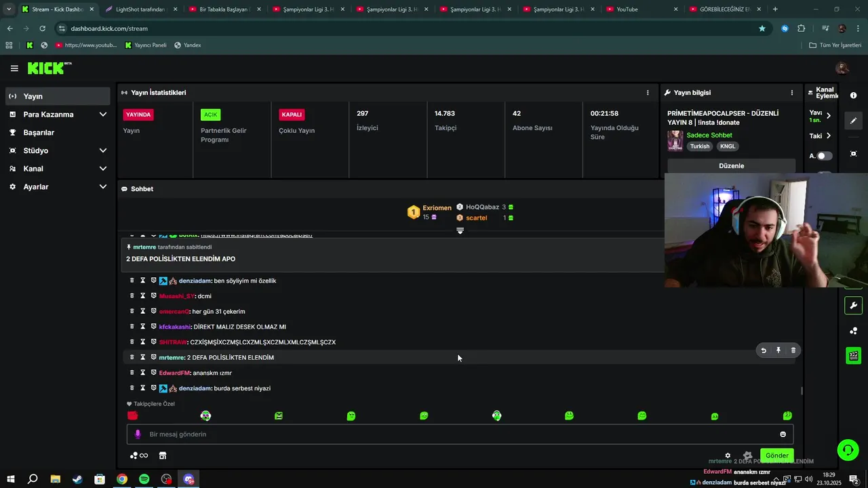The height and width of the screenshot is (488, 868).
Task: Open Yayıncı Paneli bookmark
Action: [x=146, y=45]
